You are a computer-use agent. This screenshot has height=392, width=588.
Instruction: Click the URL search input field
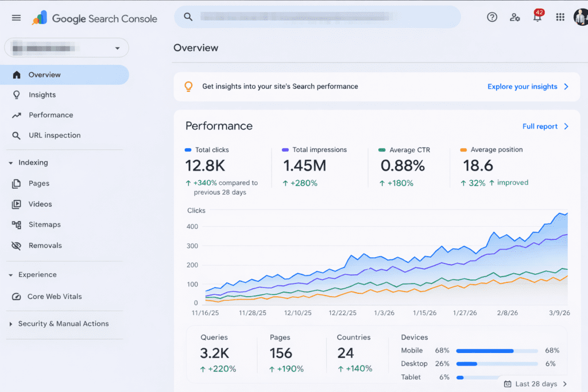(318, 17)
